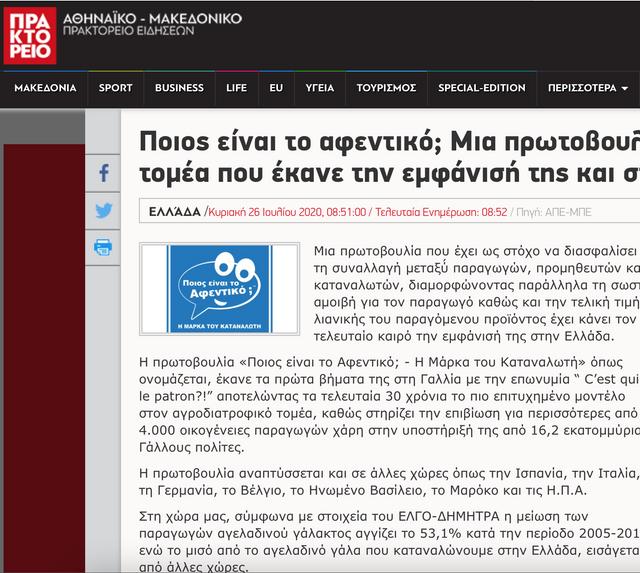The image size is (640, 573).
Task: Open the ΜΑΚΕΔΟΝΙΑ menu section
Action: [x=45, y=88]
